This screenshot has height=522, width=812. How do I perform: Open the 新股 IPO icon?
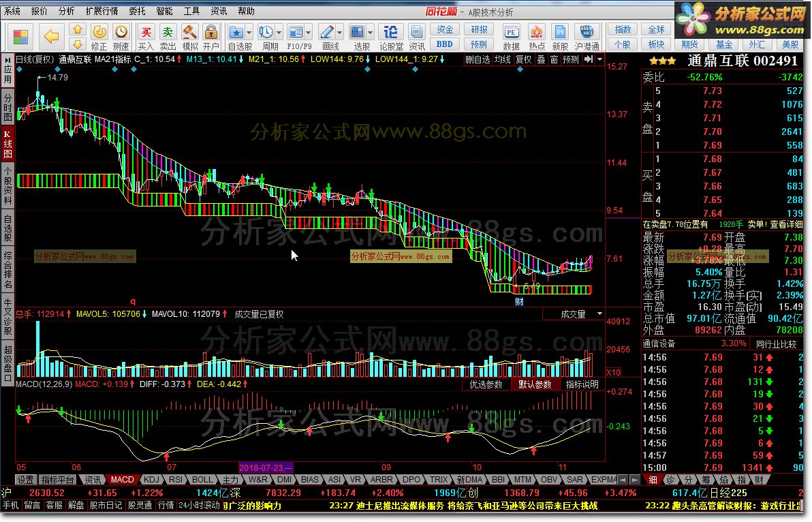[x=560, y=37]
